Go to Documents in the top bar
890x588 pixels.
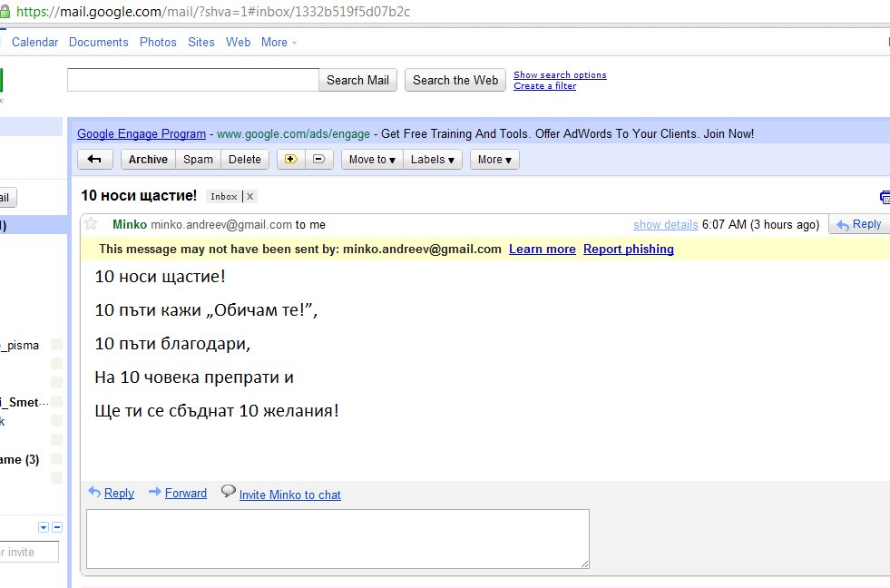(x=99, y=43)
